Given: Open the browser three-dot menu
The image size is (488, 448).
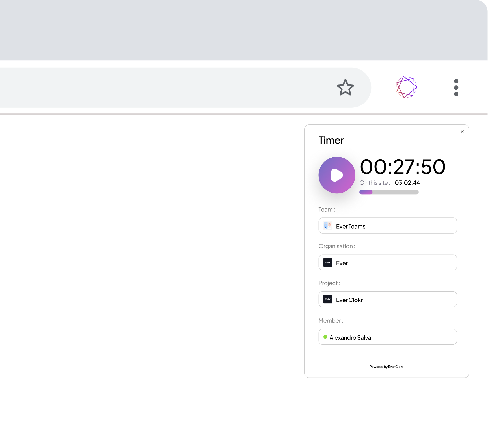Looking at the screenshot, I should tap(456, 88).
